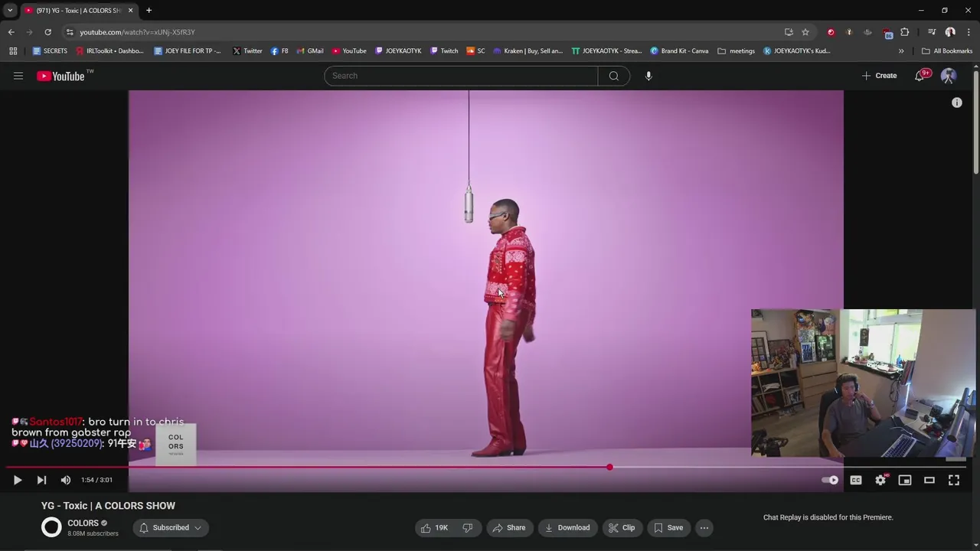The image size is (980, 551).
Task: Mute the video volume
Action: coord(66,480)
